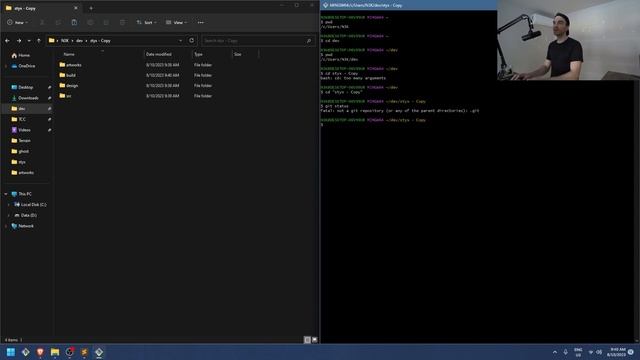Click the N3K breadcrumb in address bar
640x360 pixels.
click(x=65, y=41)
